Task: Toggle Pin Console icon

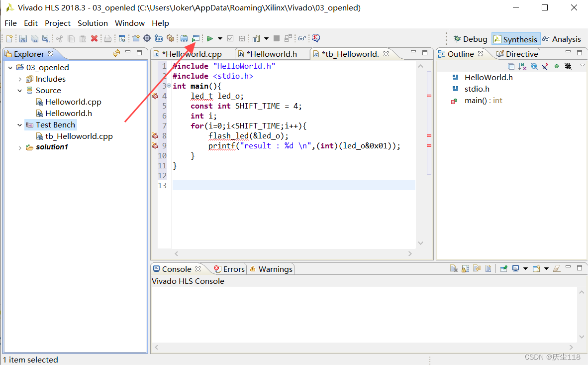Action: [503, 268]
